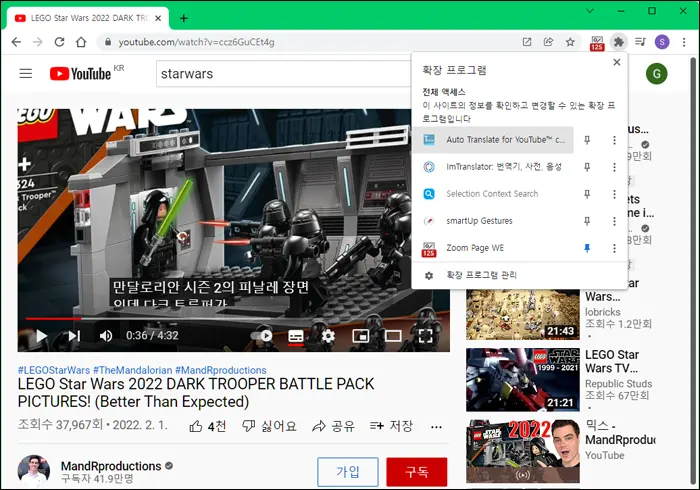700x490 pixels.
Task: Select Selection Context Search extension
Action: click(493, 194)
